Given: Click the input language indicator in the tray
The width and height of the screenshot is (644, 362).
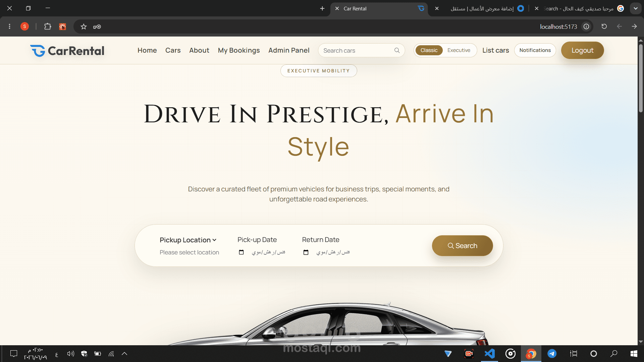Looking at the screenshot, I should pos(57,354).
